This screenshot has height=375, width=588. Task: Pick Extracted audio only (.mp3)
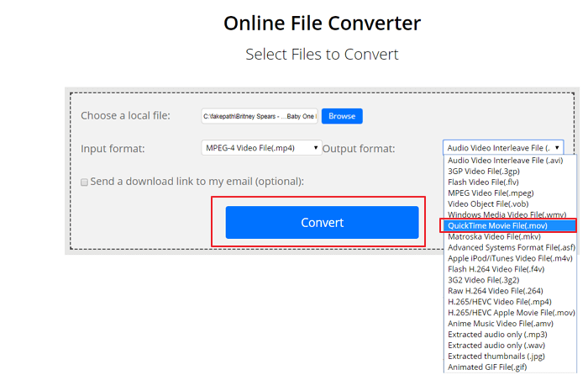click(x=510, y=335)
